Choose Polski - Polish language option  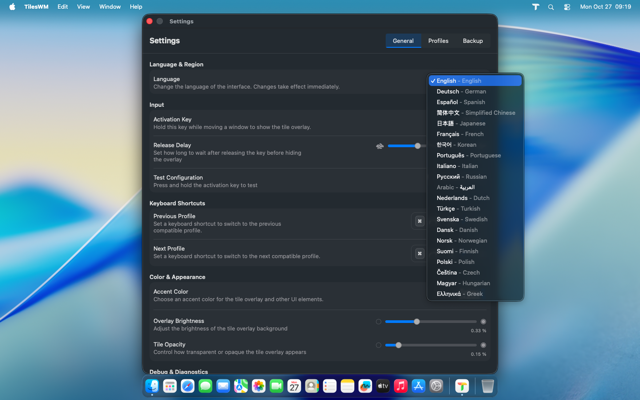(475, 261)
